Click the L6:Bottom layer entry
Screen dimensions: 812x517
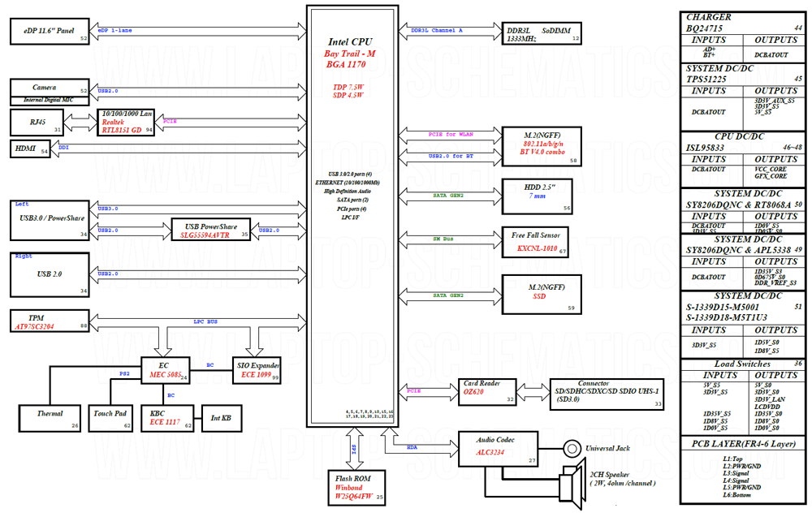pos(737,495)
